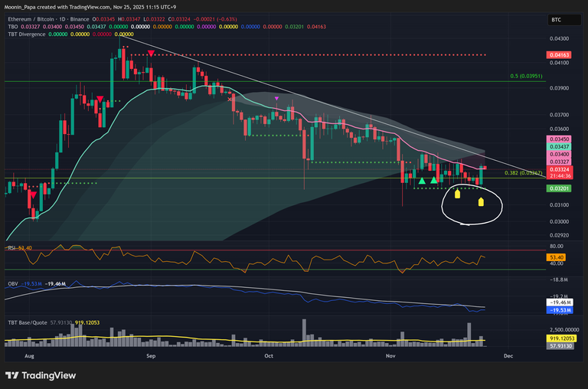The width and height of the screenshot is (588, 389).
Task: Click the green 0.03201 price tag
Action: (x=557, y=188)
